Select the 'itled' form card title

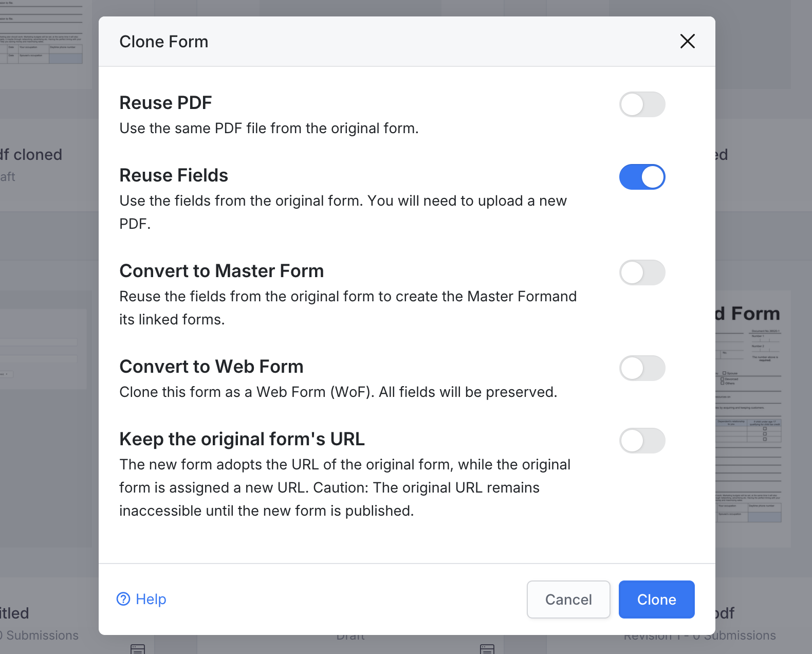pos(14,613)
